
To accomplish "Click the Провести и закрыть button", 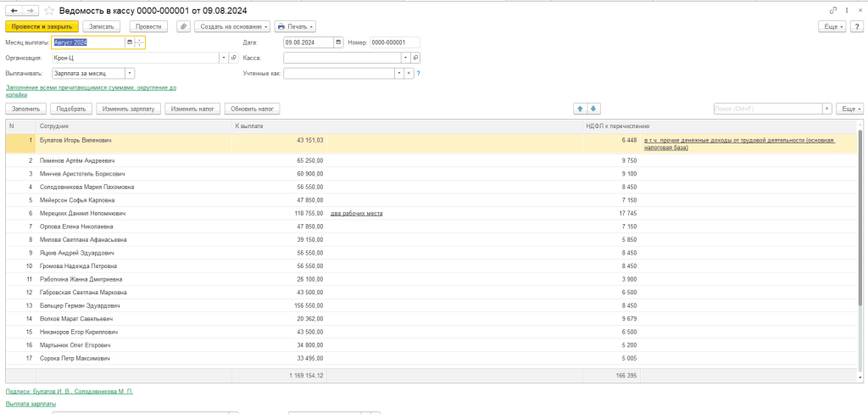I will tap(42, 26).
